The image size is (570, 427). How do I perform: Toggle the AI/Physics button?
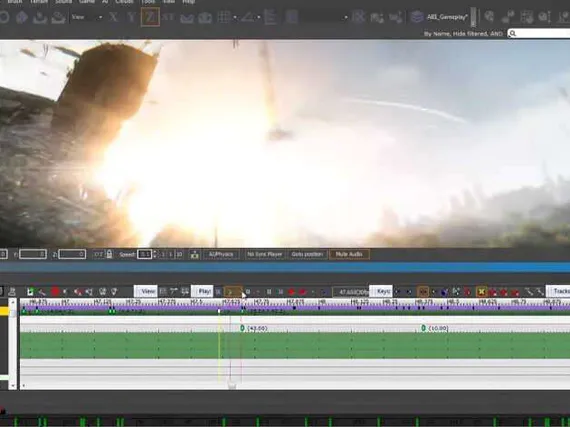click(x=221, y=254)
